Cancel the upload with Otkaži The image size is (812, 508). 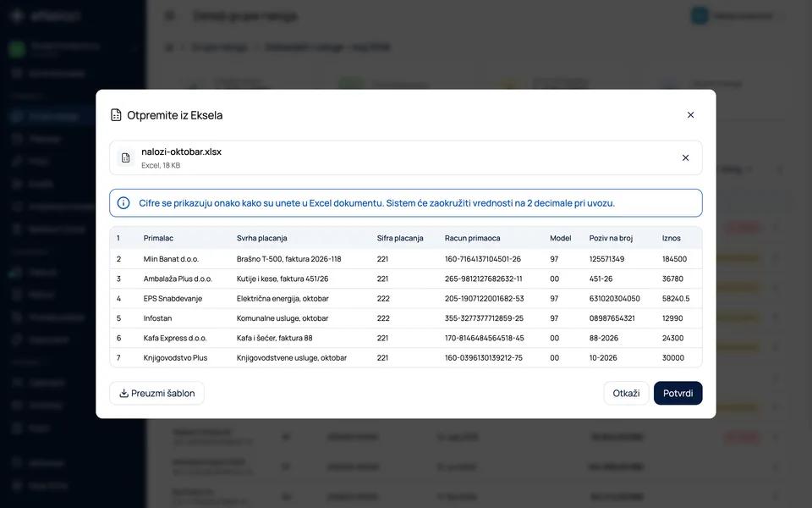point(626,393)
